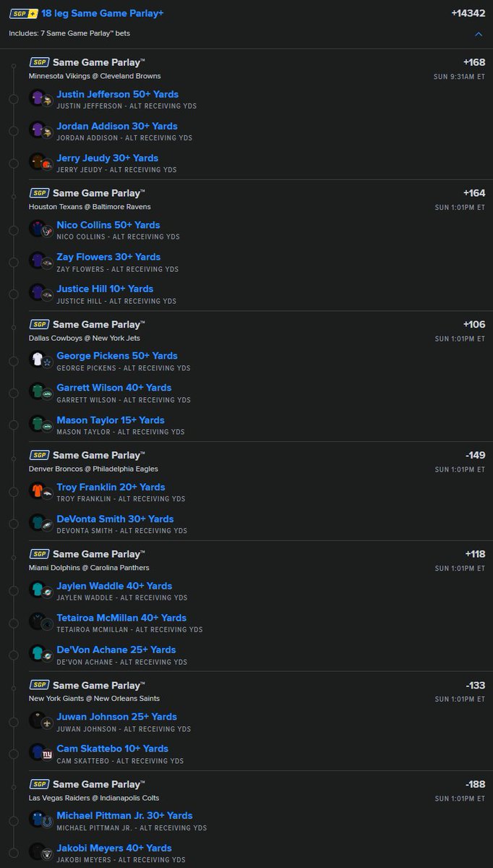The image size is (493, 868).
Task: Open Tetairoa McMillan 40+ Yards leg
Action: [x=121, y=618]
